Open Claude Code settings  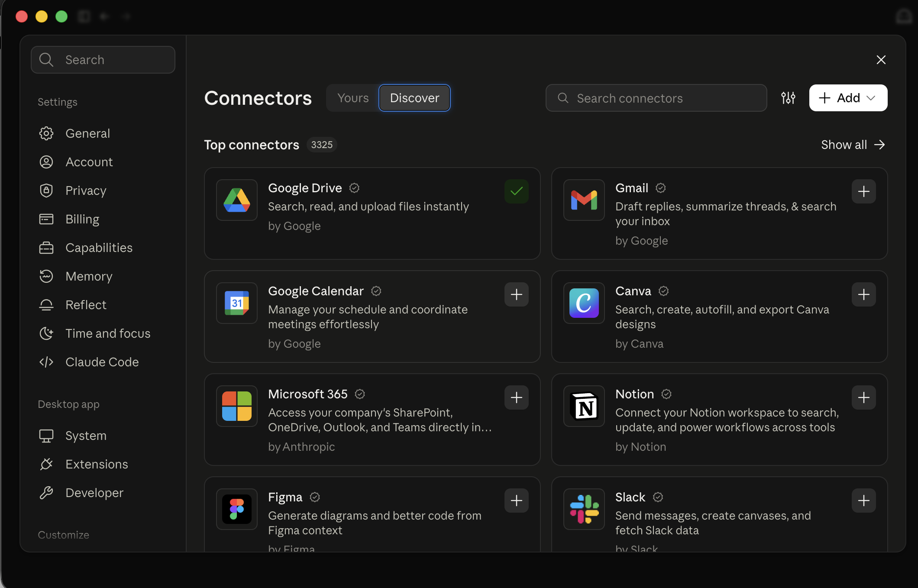click(103, 362)
